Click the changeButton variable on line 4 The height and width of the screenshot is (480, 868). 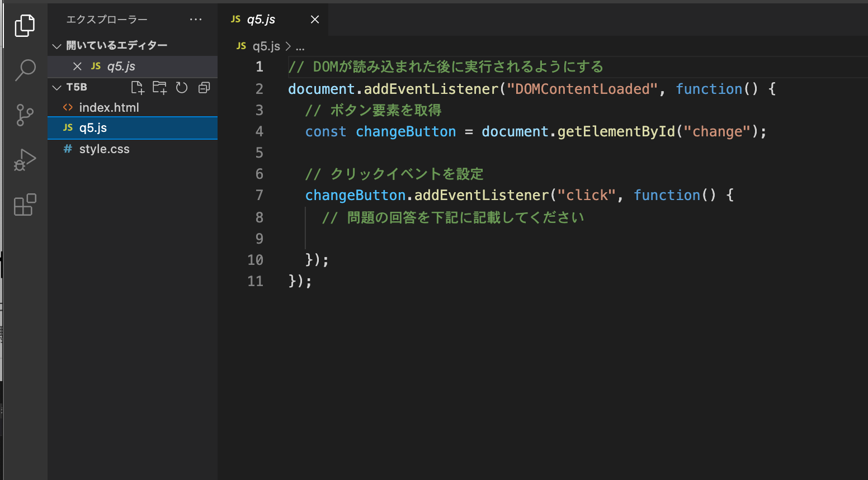[x=406, y=132]
